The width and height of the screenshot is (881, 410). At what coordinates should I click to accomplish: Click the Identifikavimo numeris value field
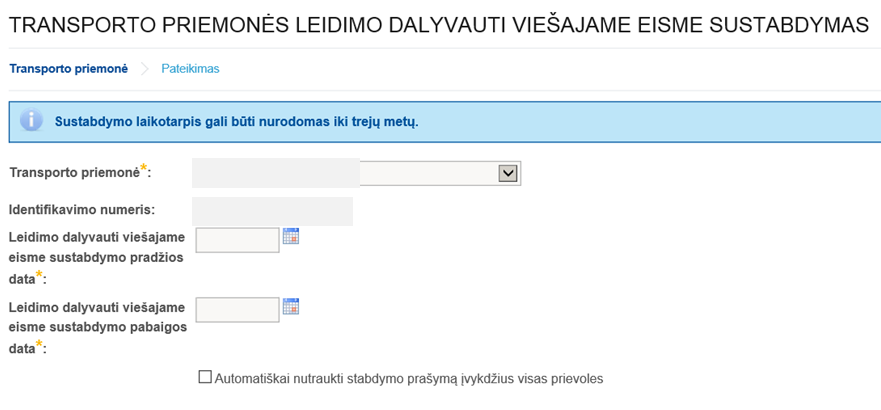coord(272,211)
